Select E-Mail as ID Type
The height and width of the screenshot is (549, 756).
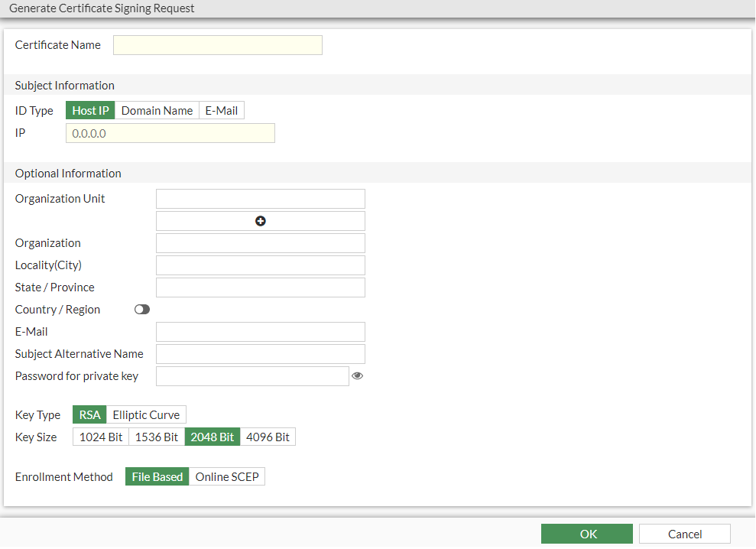[x=221, y=110]
